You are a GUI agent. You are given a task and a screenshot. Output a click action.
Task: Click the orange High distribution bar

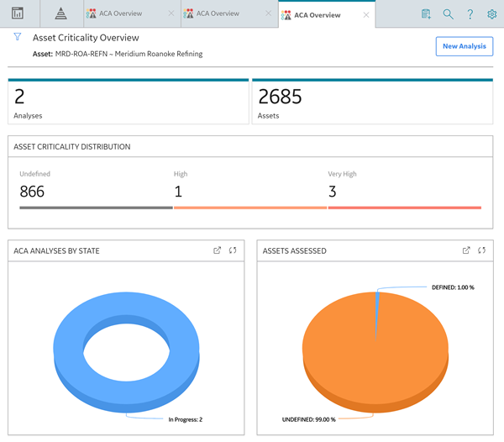[250, 208]
